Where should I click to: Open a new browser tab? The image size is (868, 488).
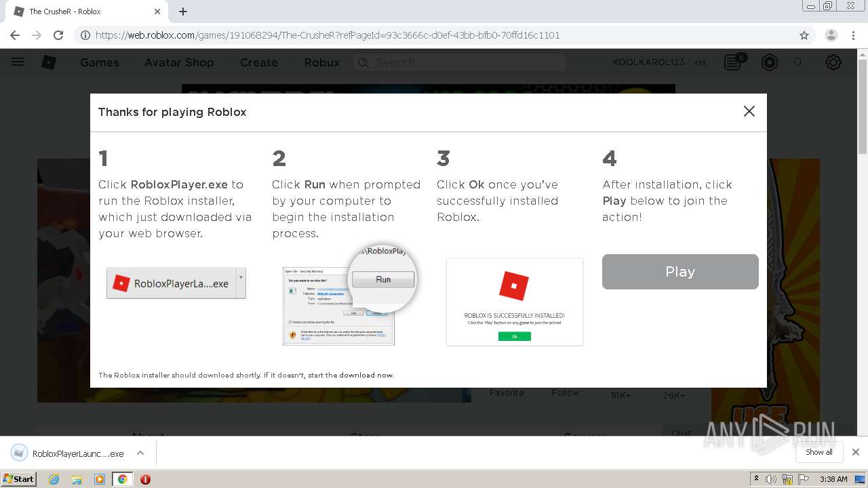pyautogui.click(x=183, y=12)
